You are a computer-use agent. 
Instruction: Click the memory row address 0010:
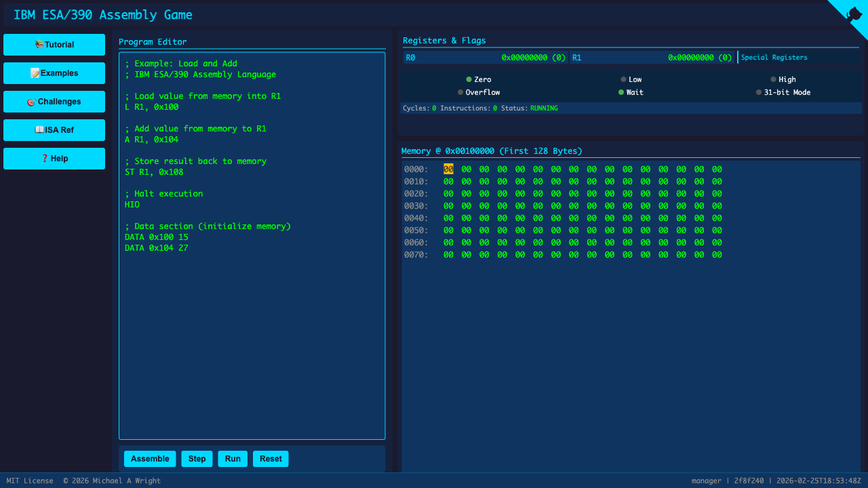[x=416, y=182]
